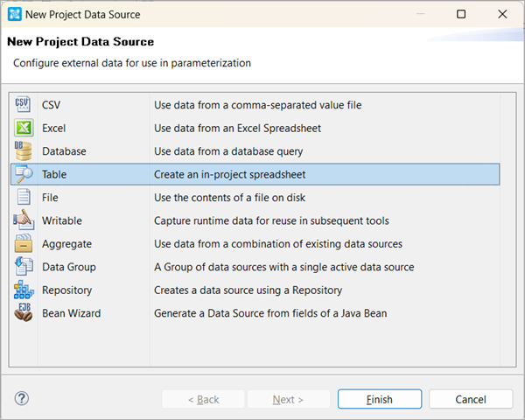Screen dimensions: 525x420
Task: Click the Excel spreadsheet icon
Action: [24, 128]
